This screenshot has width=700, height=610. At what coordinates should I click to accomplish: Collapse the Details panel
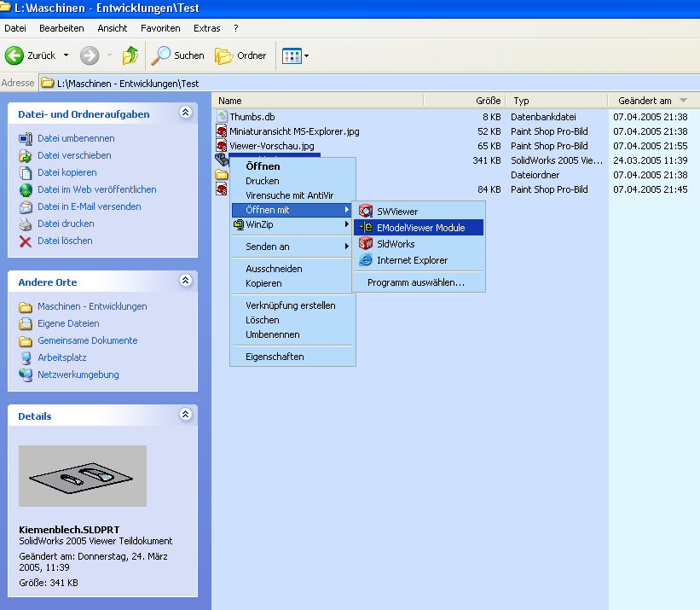[x=185, y=415]
